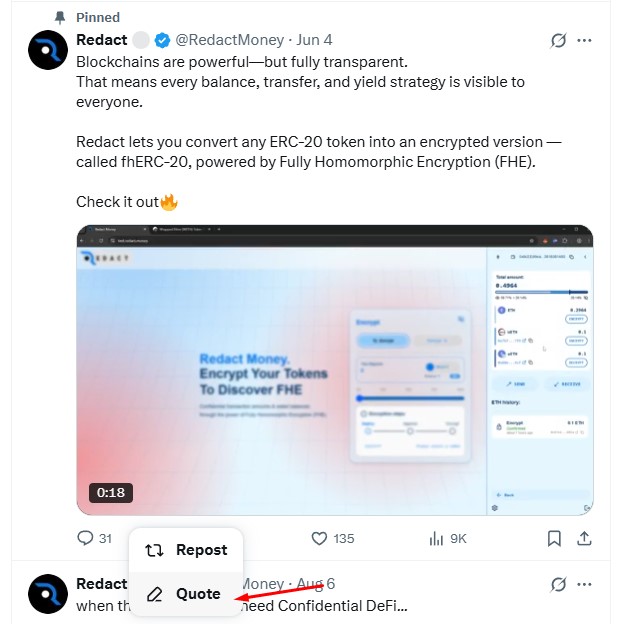Click the verified badge next to Redact
Viewport: 632px width, 624px height.
coord(164,40)
